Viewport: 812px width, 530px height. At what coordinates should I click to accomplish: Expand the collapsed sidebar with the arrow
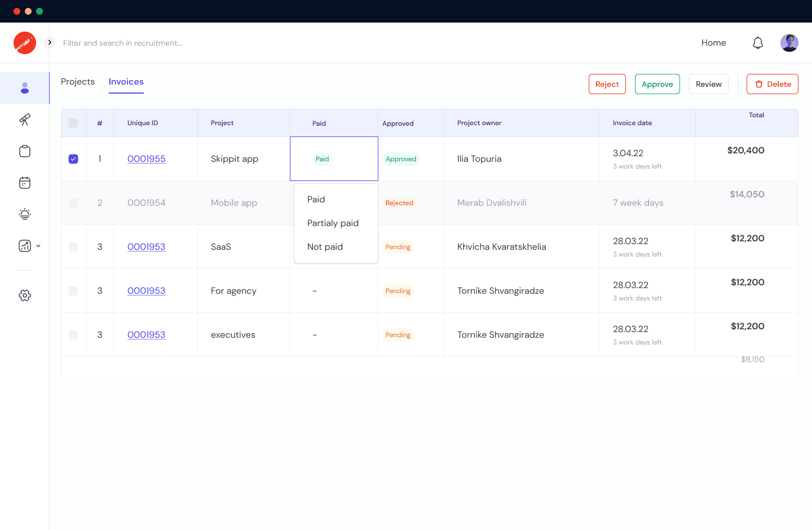point(49,42)
